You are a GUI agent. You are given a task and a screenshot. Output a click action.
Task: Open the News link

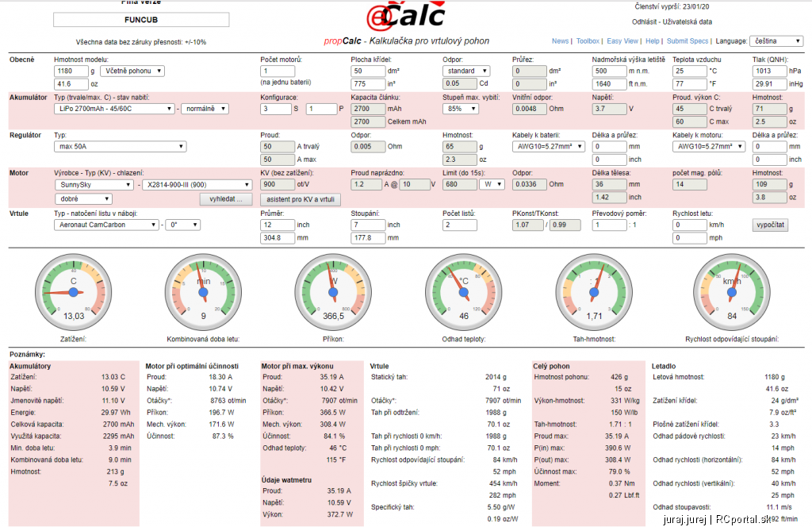pos(560,41)
